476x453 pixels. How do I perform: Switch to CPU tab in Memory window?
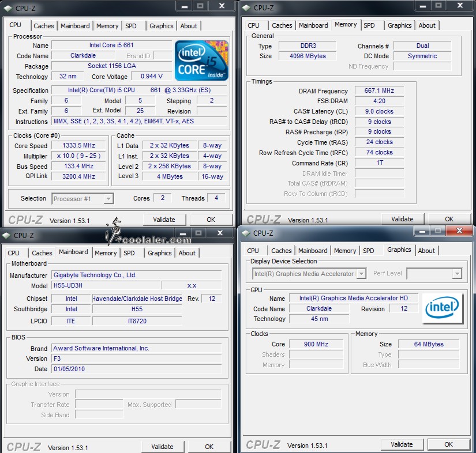point(253,25)
